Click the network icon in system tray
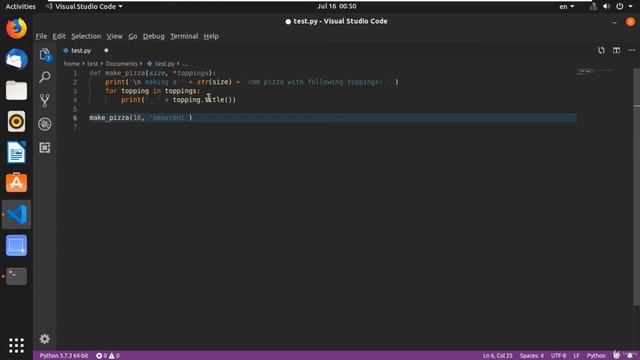Image resolution: width=640 pixels, height=360 pixels. [593, 7]
